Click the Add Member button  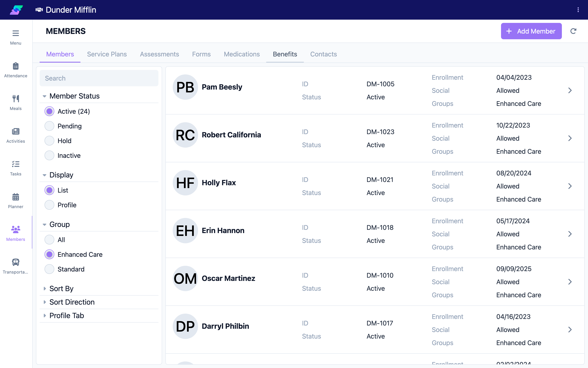(531, 31)
